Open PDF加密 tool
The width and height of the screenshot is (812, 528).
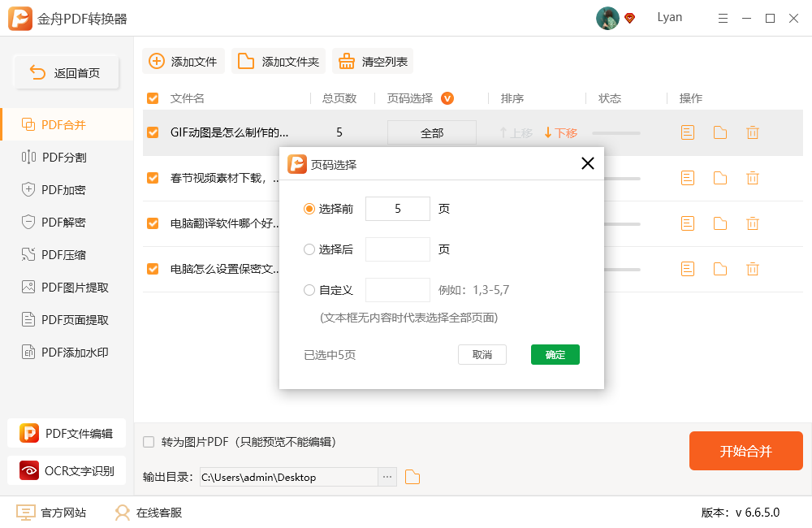click(57, 189)
